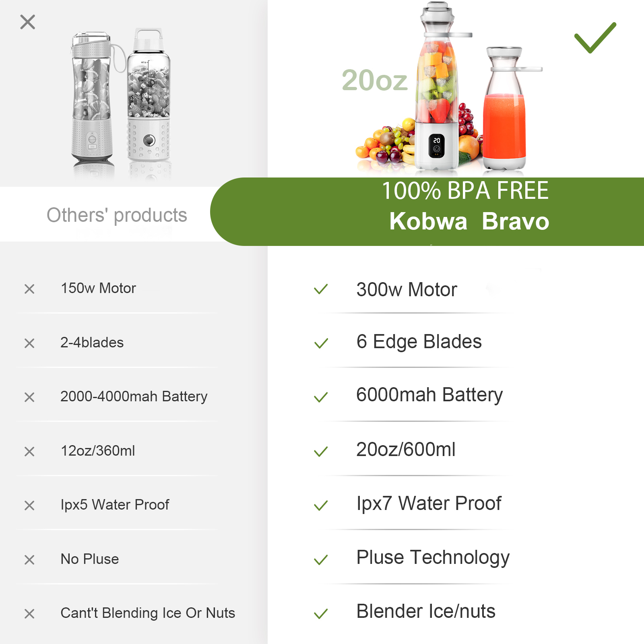The height and width of the screenshot is (644, 644).
Task: Click the large X icon at top left
Action: (x=28, y=22)
